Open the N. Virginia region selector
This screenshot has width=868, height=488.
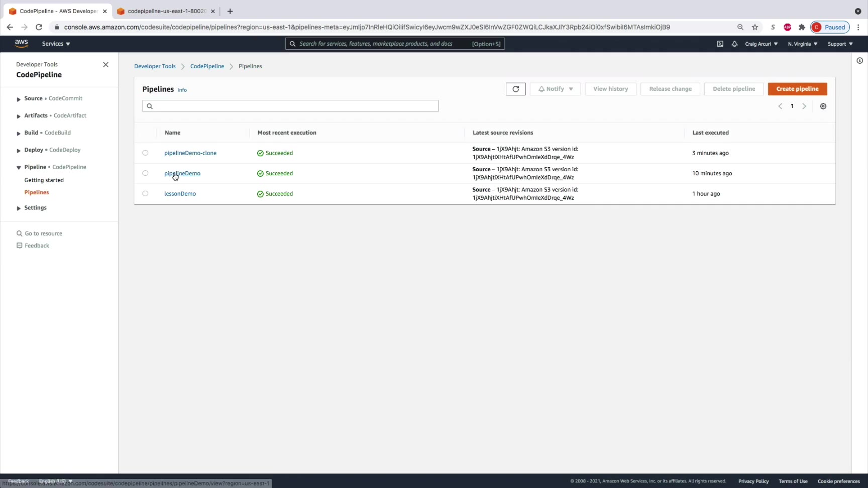802,44
